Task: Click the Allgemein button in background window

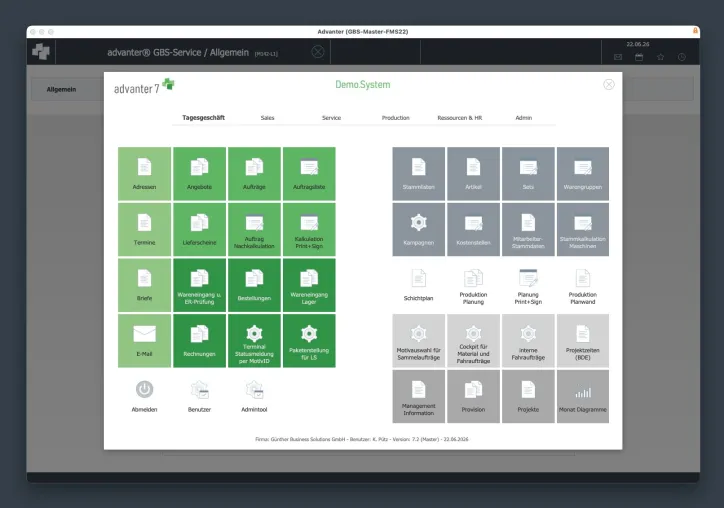Action: coord(61,90)
